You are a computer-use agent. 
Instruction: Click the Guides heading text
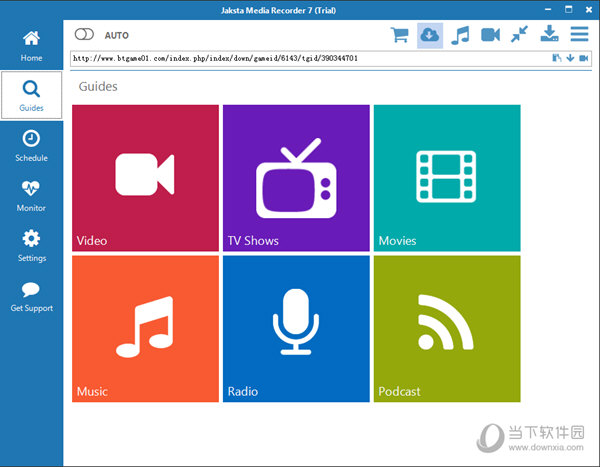click(98, 87)
